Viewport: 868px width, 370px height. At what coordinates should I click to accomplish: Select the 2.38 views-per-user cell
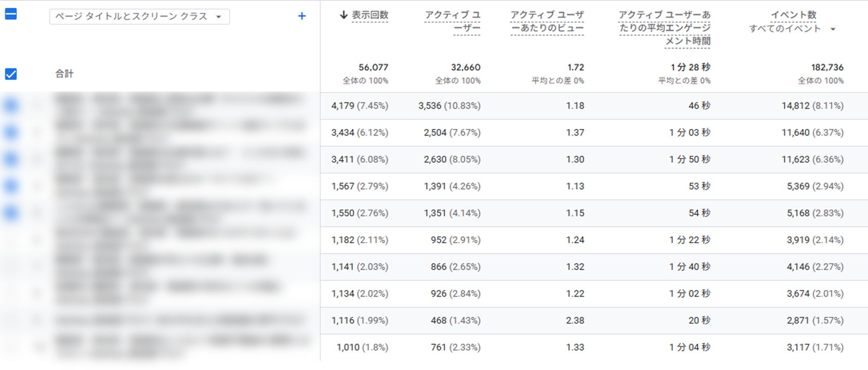[575, 321]
